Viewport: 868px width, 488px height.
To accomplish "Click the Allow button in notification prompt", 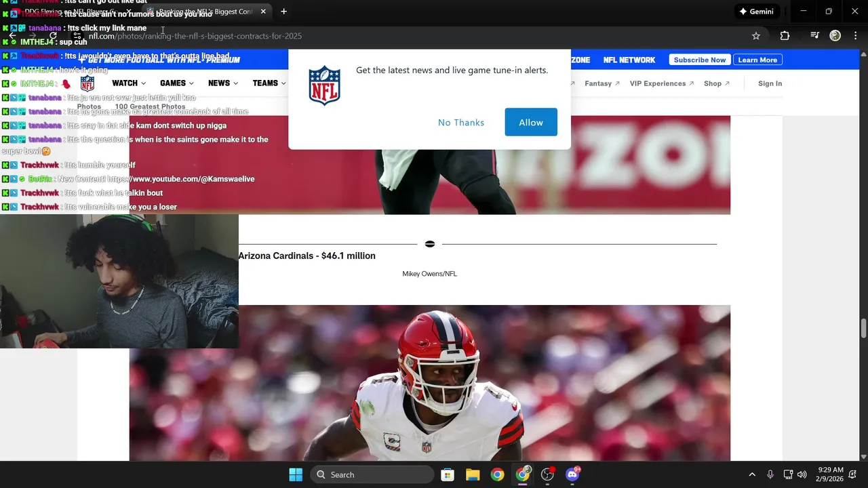I will (531, 122).
